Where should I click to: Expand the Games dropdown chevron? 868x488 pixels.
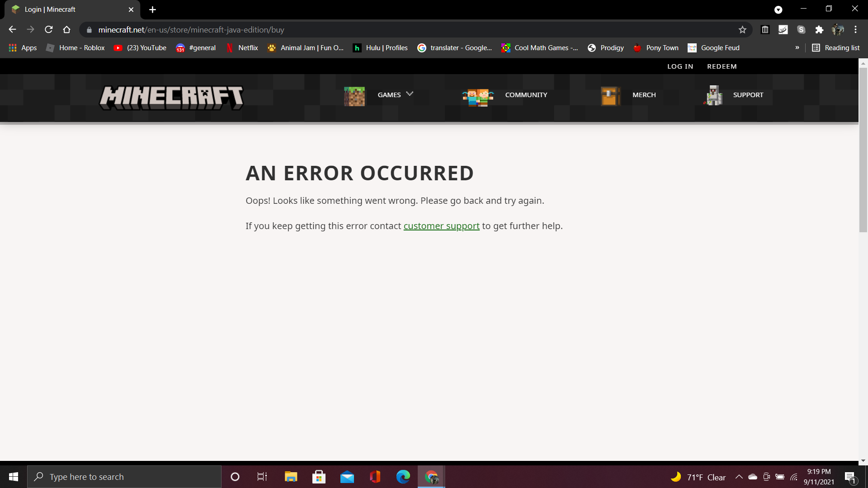[410, 94]
